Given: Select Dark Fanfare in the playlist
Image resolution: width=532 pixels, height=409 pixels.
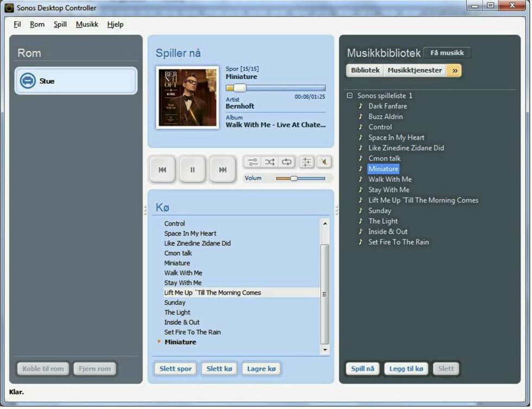Looking at the screenshot, I should click(388, 106).
